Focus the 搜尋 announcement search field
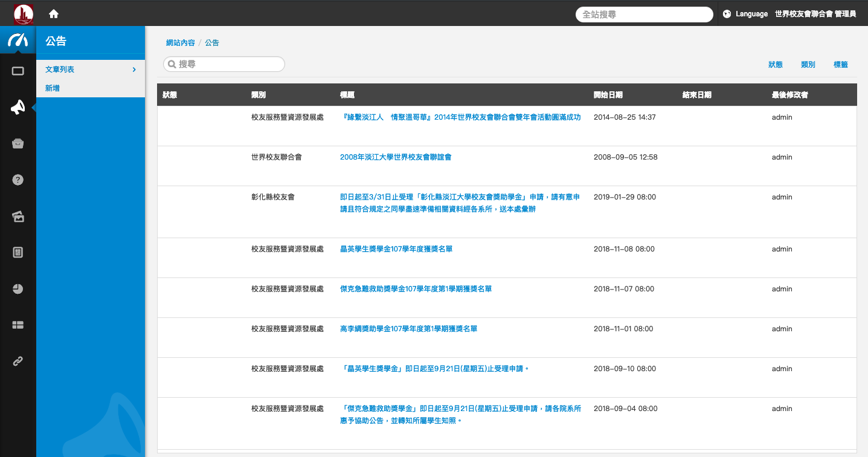Viewport: 868px width, 457px height. pyautogui.click(x=224, y=64)
